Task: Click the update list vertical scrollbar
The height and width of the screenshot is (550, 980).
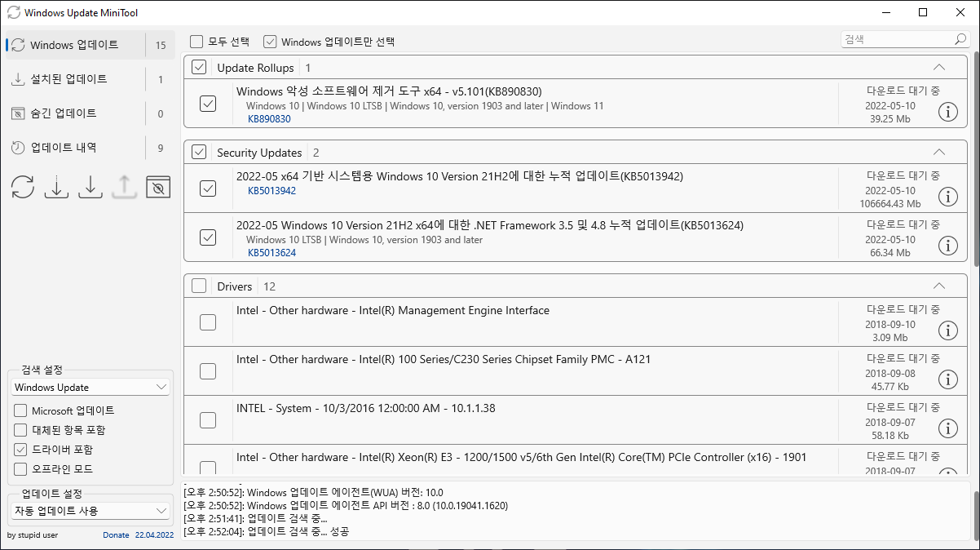Action: coord(976,159)
